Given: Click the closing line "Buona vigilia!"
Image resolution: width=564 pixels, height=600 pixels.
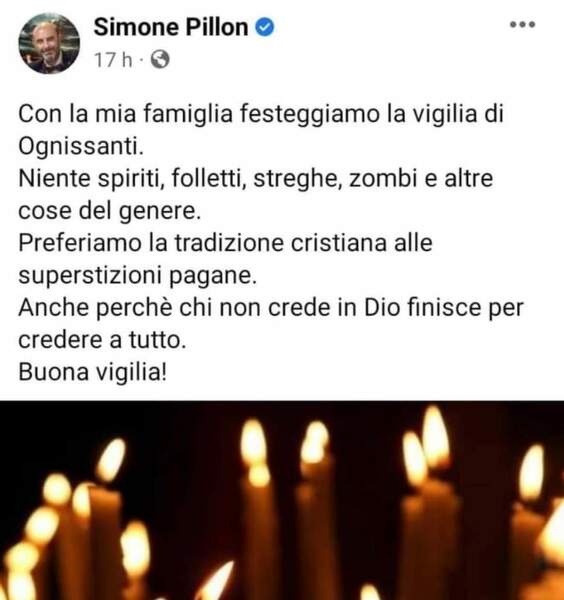Looking at the screenshot, I should click(x=93, y=372).
